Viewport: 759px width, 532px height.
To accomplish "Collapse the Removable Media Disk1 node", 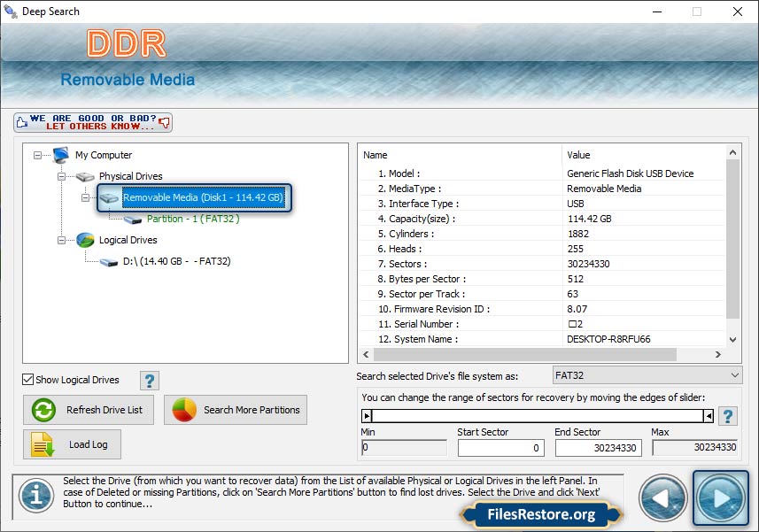I will (85, 197).
